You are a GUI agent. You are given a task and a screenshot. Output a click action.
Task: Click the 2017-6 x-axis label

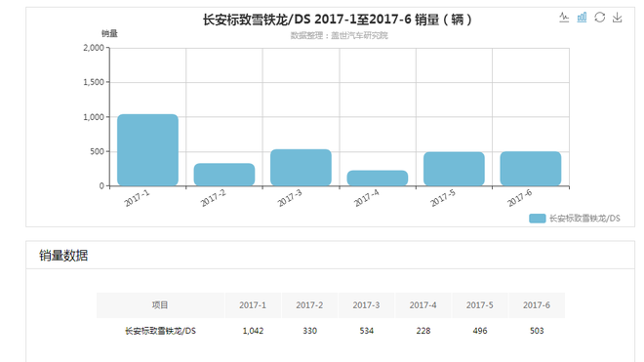coord(519,198)
